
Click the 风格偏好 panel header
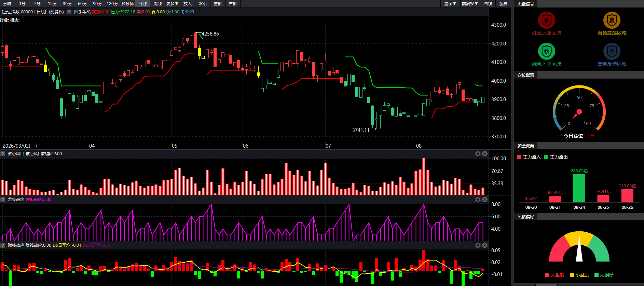point(526,217)
